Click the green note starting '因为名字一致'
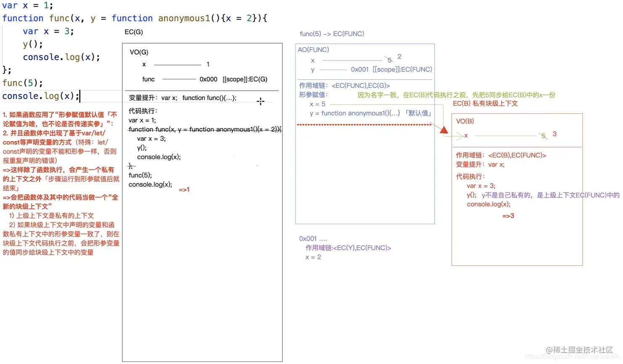This screenshot has width=623, height=364. click(x=457, y=95)
